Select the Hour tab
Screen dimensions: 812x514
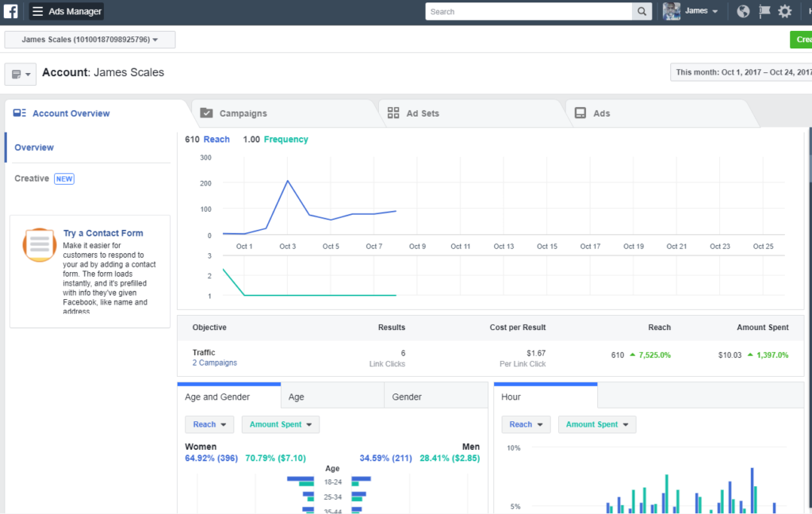pyautogui.click(x=546, y=397)
